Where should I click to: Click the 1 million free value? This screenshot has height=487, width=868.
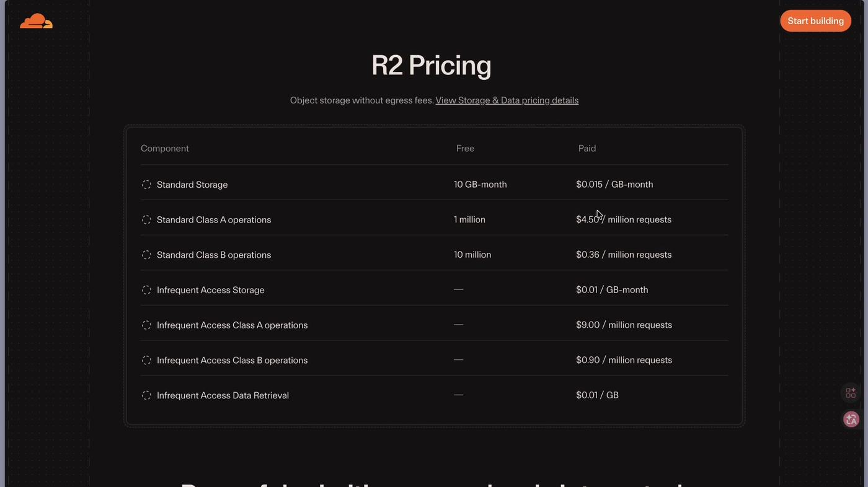(x=469, y=220)
